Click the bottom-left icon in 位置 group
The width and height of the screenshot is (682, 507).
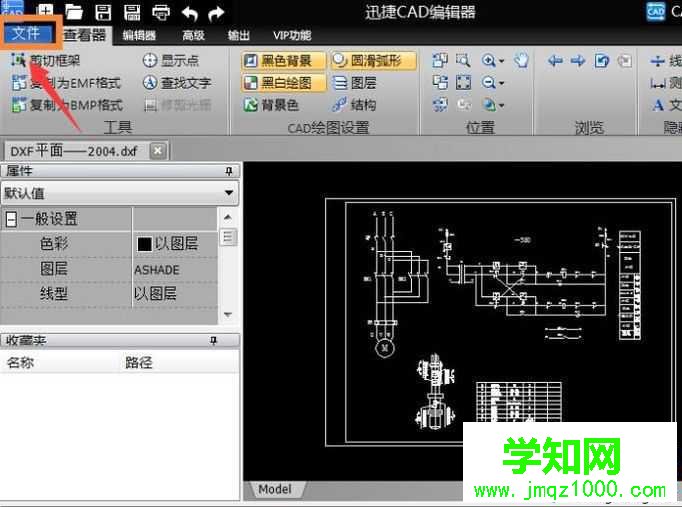(x=440, y=104)
